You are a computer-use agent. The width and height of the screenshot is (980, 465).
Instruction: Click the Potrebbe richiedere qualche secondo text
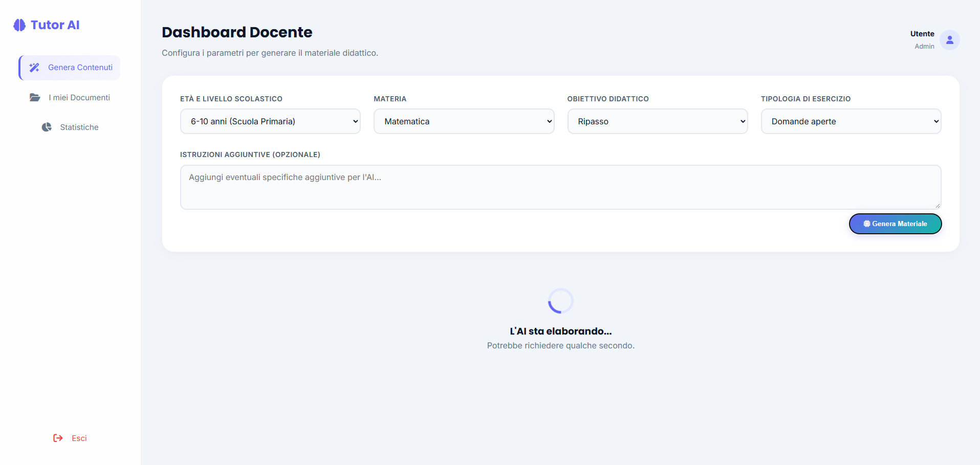560,346
